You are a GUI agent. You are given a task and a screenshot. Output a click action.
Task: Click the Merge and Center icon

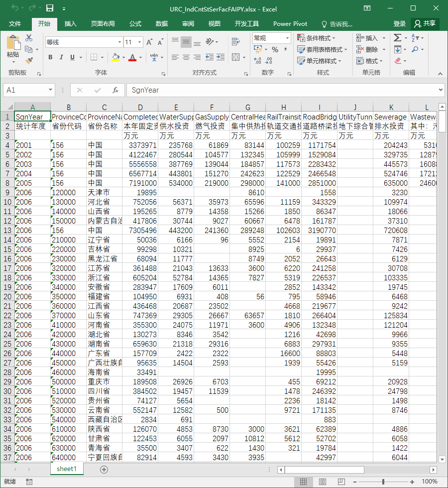[236, 57]
